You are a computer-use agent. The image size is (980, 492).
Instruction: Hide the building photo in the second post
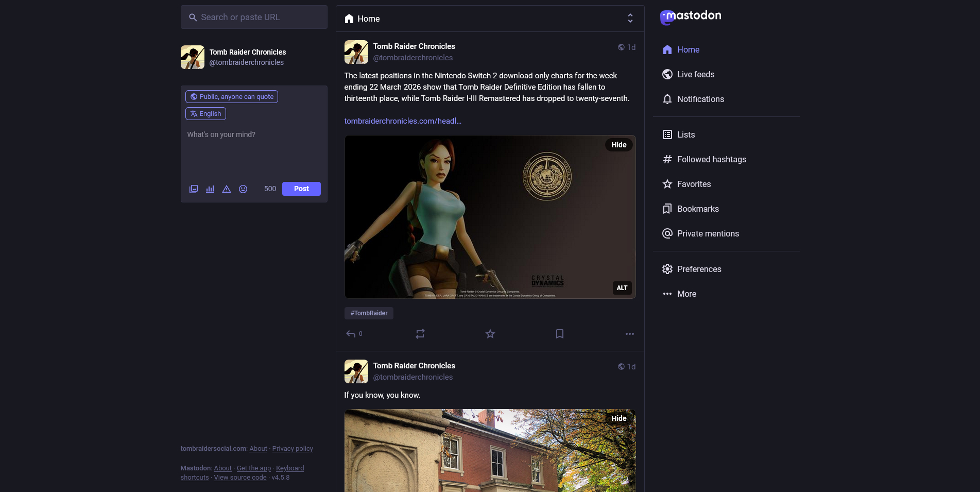618,418
